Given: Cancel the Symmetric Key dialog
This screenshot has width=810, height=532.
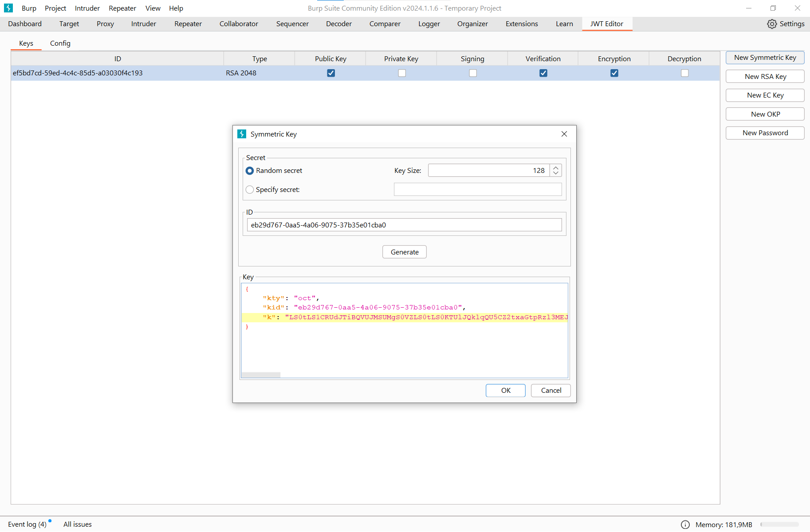Looking at the screenshot, I should tap(551, 391).
